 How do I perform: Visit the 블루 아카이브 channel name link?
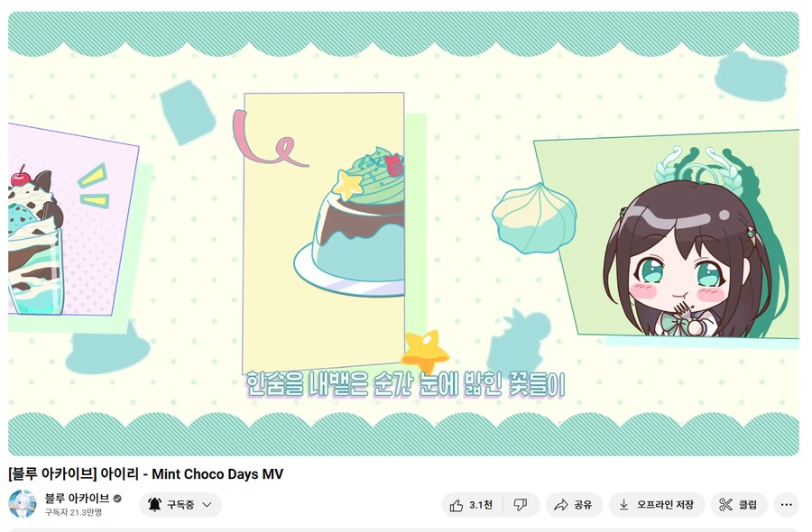77,499
